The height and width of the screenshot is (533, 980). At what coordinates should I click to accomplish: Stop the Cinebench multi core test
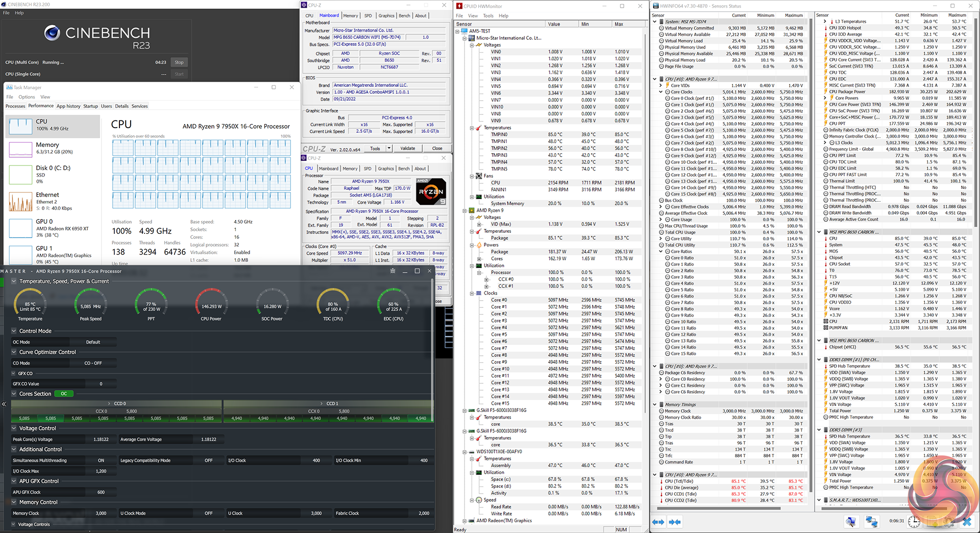pos(179,62)
